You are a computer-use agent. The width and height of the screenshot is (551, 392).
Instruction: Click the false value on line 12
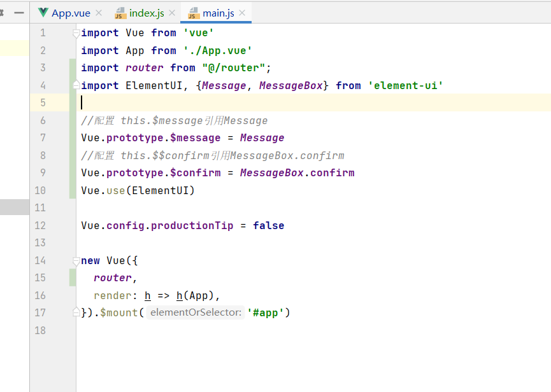pos(268,226)
